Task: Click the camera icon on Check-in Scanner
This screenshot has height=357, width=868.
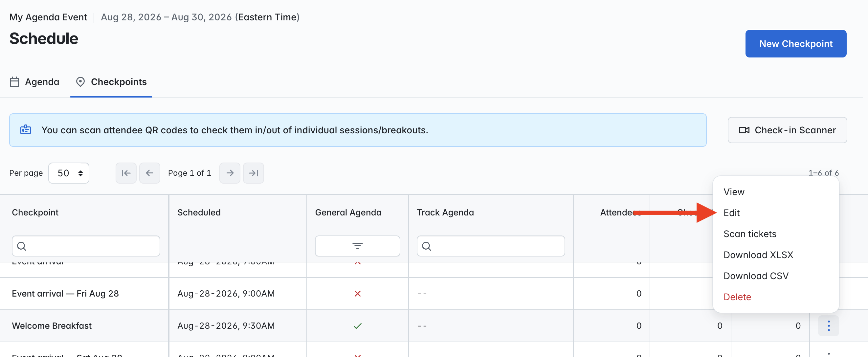Action: 744,130
